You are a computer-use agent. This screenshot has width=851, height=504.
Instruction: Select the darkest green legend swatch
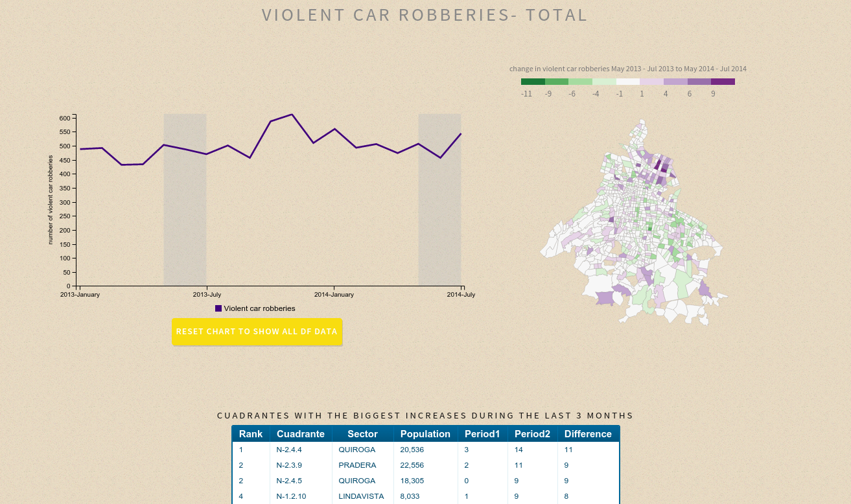(533, 82)
